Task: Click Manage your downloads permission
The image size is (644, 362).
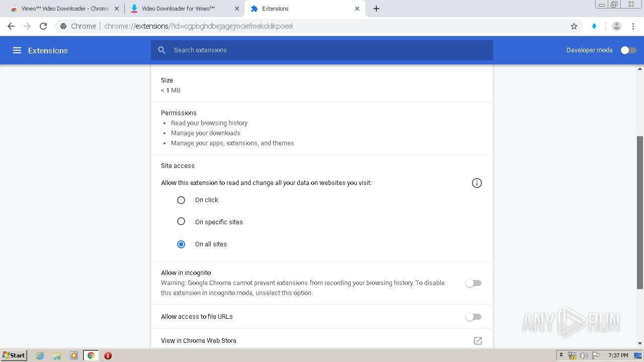Action: pyautogui.click(x=206, y=133)
